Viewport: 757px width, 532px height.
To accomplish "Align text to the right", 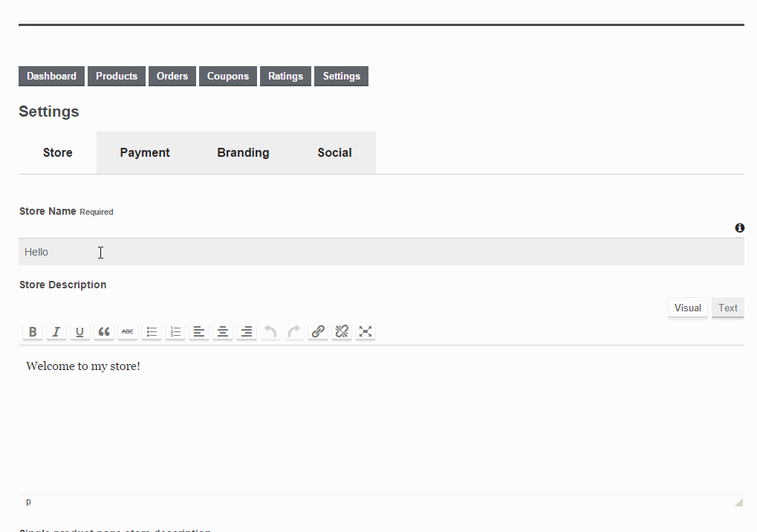I will (246, 331).
